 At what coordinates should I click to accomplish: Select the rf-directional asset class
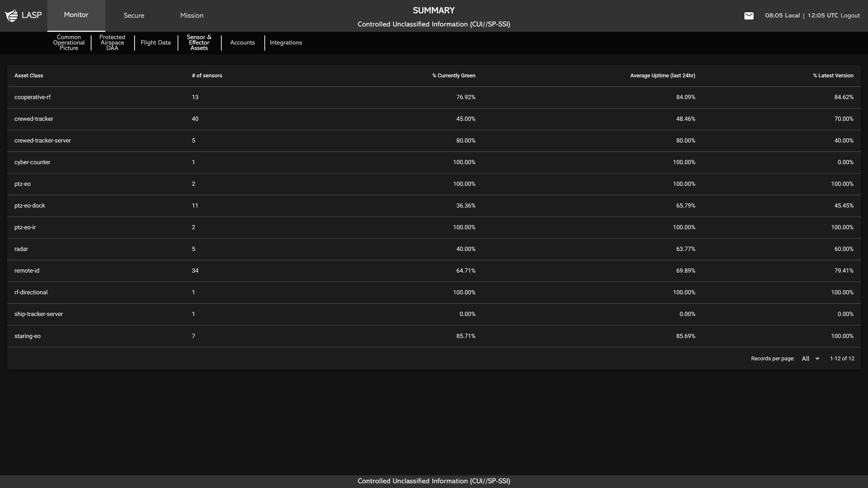pyautogui.click(x=31, y=292)
